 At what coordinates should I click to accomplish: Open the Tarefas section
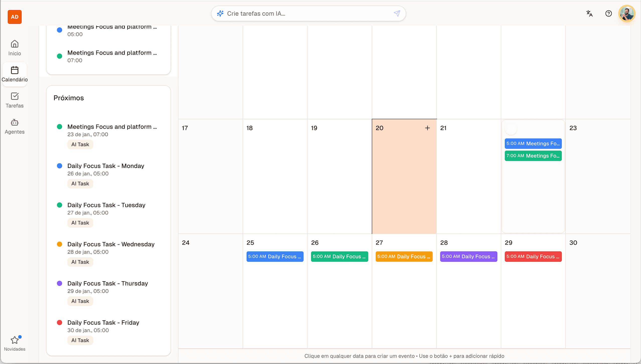(14, 100)
